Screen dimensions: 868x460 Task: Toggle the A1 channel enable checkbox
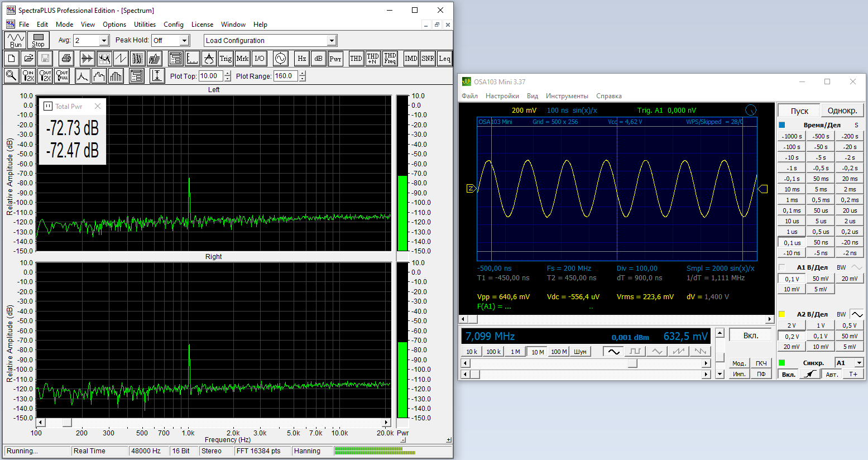pyautogui.click(x=781, y=267)
